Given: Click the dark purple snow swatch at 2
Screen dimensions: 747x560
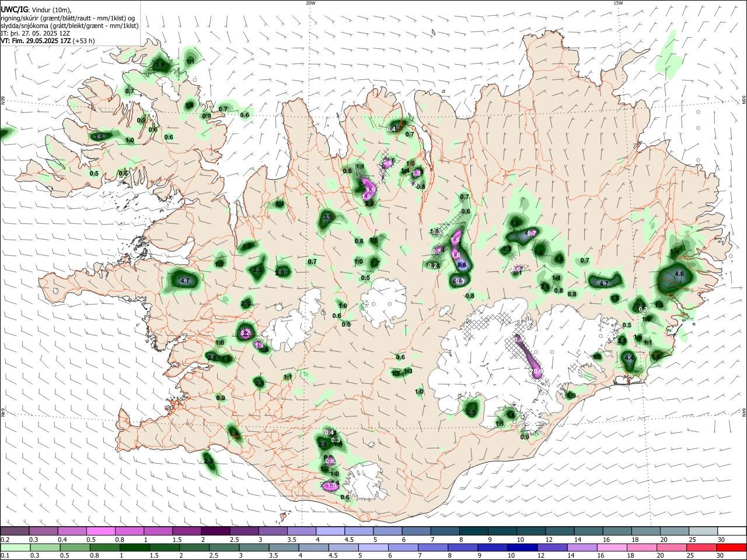Looking at the screenshot, I should point(215,531).
